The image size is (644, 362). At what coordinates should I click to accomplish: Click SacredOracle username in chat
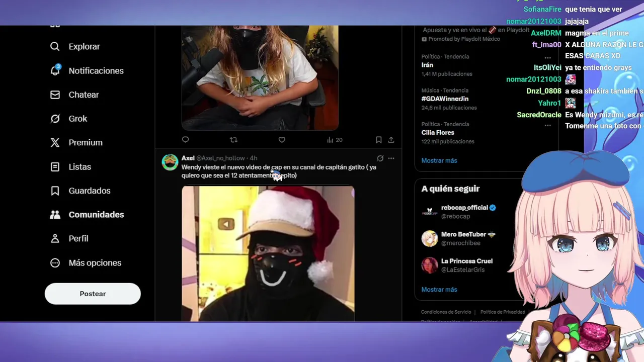539,115
